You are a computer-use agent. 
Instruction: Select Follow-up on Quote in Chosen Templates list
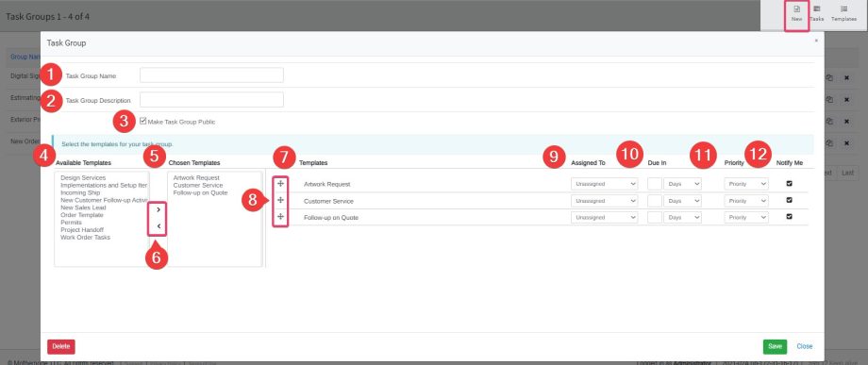coord(200,193)
